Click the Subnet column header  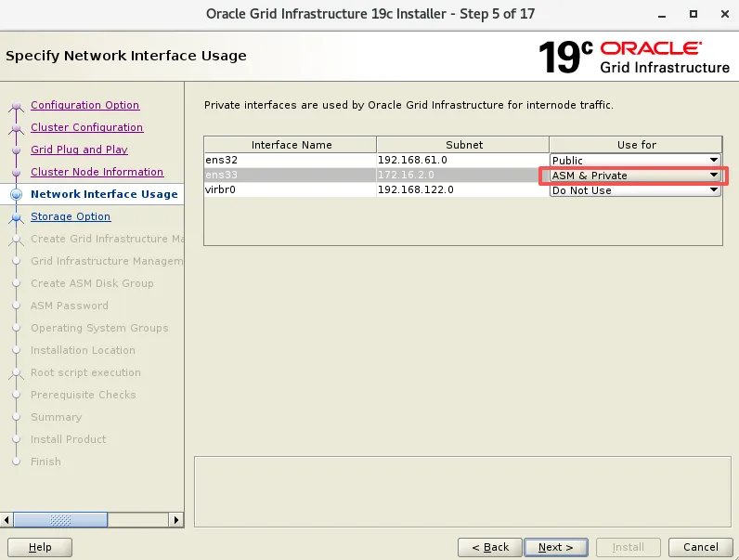[463, 145]
